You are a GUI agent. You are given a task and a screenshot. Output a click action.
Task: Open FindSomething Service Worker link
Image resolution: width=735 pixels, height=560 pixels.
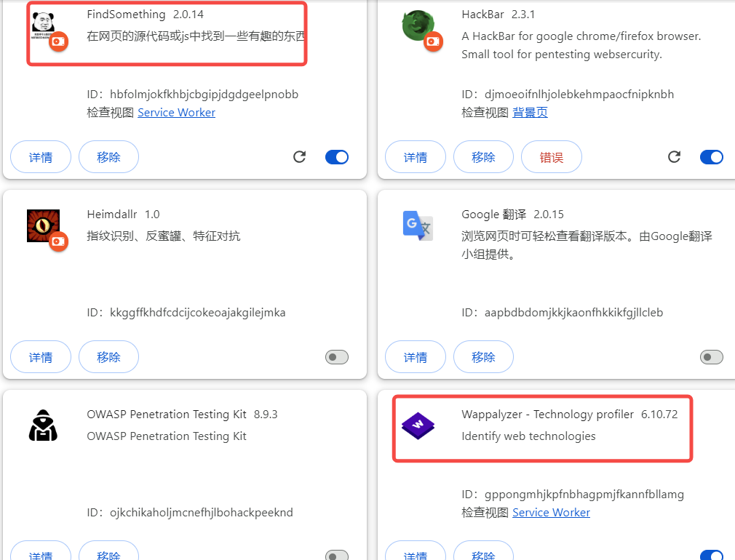pos(176,112)
